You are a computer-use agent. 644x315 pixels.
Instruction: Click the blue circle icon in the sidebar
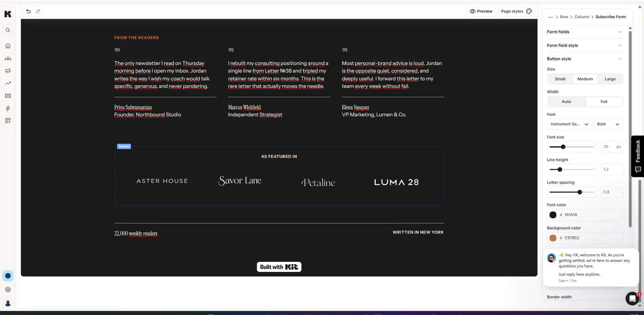click(8, 276)
